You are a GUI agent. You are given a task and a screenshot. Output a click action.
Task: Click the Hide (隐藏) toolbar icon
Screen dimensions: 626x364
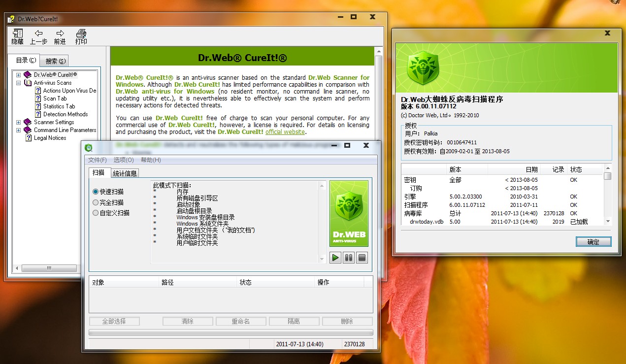pos(18,33)
